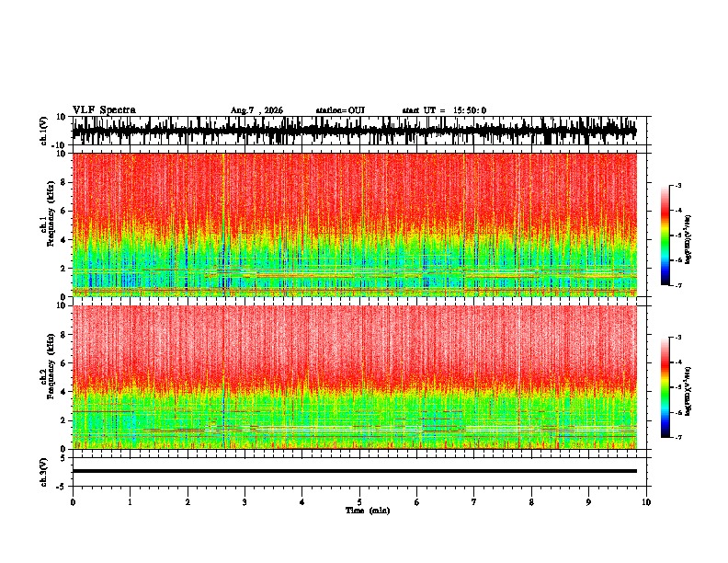The width and height of the screenshot is (728, 563).
Task: Click inside the ch.1 spectrogram panel
Action: coord(355,224)
